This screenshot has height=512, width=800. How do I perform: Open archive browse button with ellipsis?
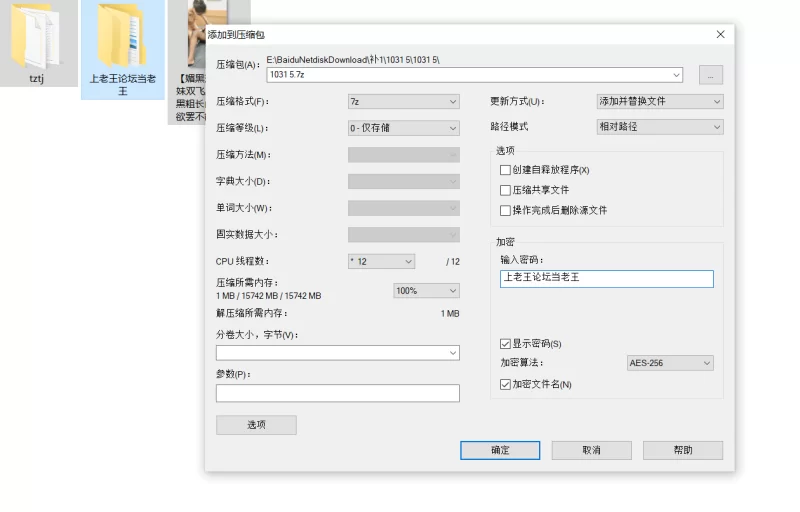[x=711, y=75]
